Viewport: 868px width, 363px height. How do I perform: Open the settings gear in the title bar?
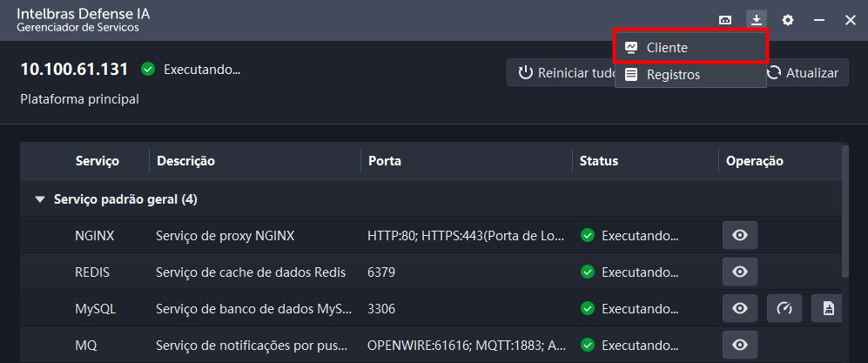coord(787,19)
